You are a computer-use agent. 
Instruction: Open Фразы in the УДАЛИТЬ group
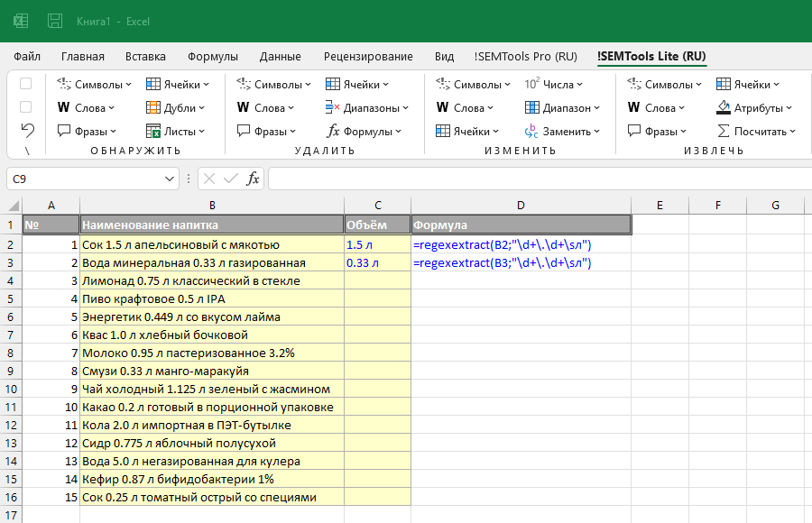click(x=266, y=131)
